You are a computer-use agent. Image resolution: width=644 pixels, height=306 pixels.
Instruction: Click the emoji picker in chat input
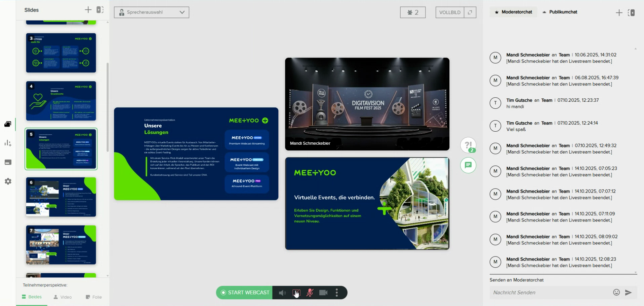(x=616, y=292)
